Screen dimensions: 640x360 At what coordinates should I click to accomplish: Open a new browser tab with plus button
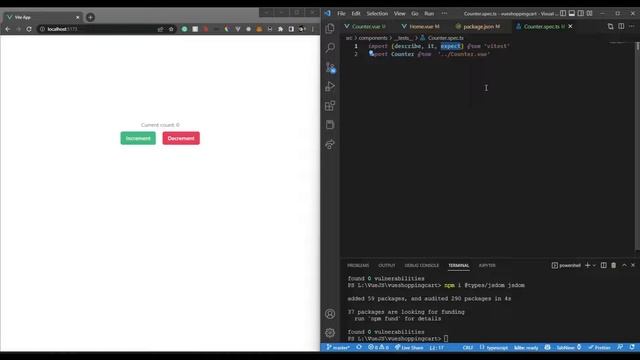[x=90, y=17]
